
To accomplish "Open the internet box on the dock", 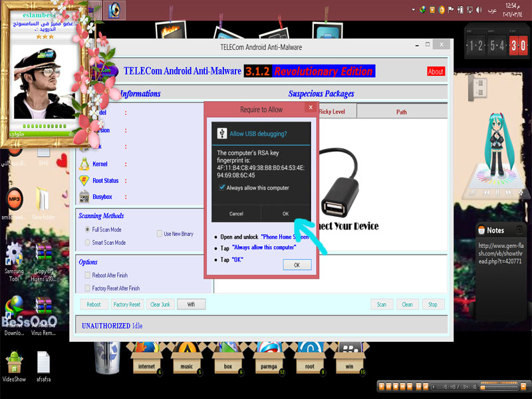I will point(146,359).
